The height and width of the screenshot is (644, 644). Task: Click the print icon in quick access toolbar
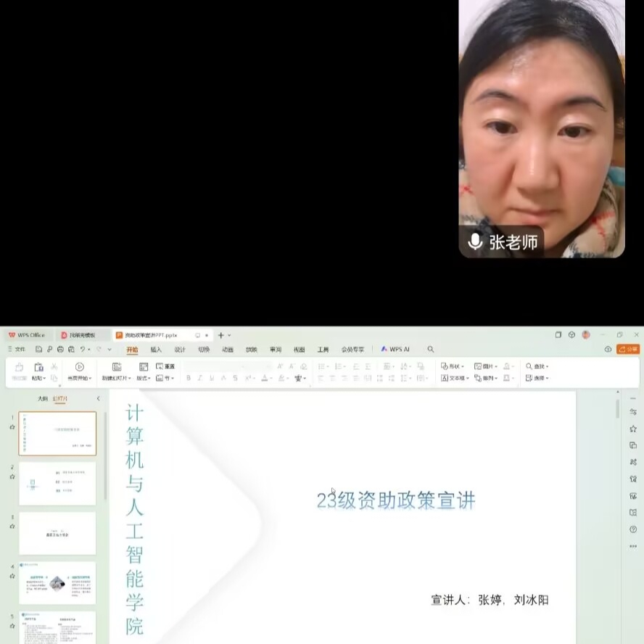[x=60, y=350]
